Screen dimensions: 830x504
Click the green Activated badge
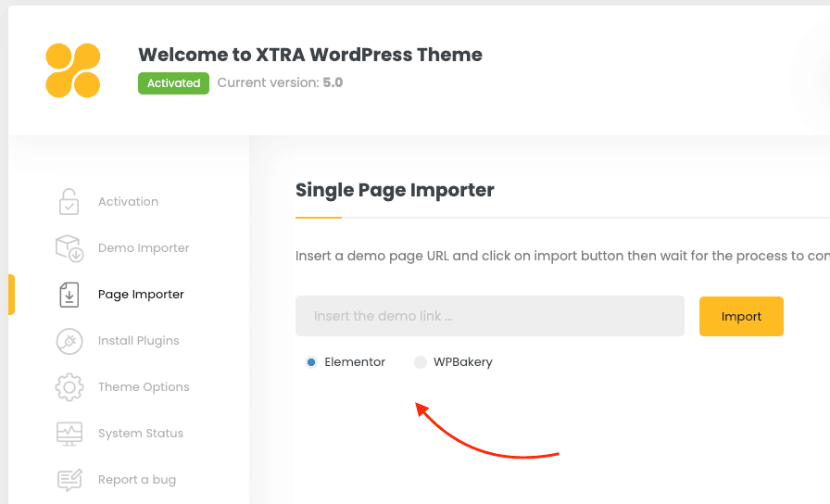coord(173,83)
